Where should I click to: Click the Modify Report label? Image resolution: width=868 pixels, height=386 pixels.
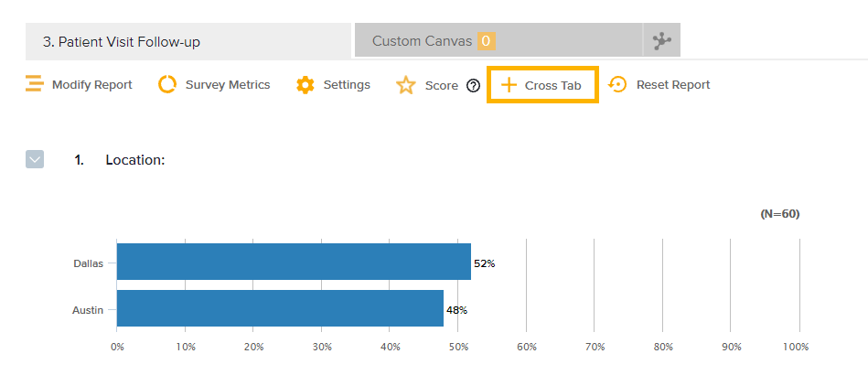[91, 85]
